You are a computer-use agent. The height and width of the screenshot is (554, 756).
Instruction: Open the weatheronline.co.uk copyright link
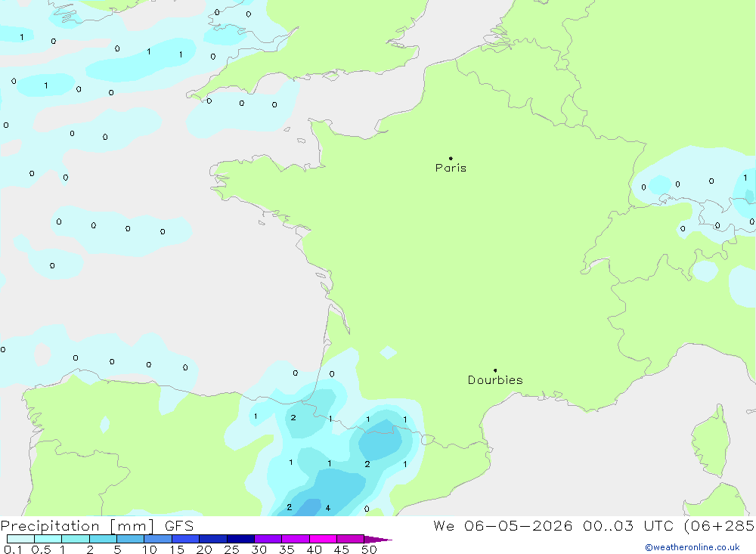pyautogui.click(x=692, y=547)
